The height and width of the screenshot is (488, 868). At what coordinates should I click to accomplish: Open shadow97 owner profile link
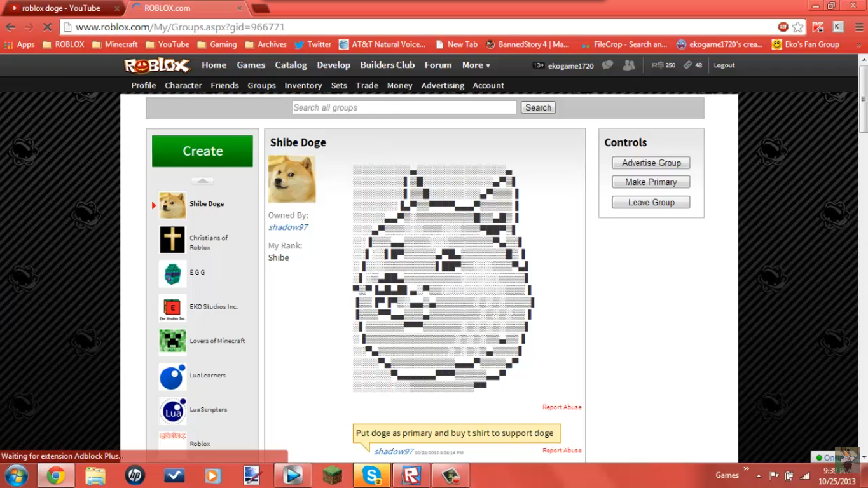pos(288,227)
